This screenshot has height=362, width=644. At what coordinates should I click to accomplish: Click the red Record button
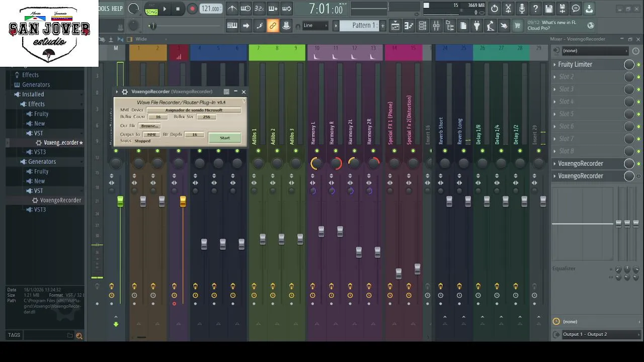[x=192, y=9]
